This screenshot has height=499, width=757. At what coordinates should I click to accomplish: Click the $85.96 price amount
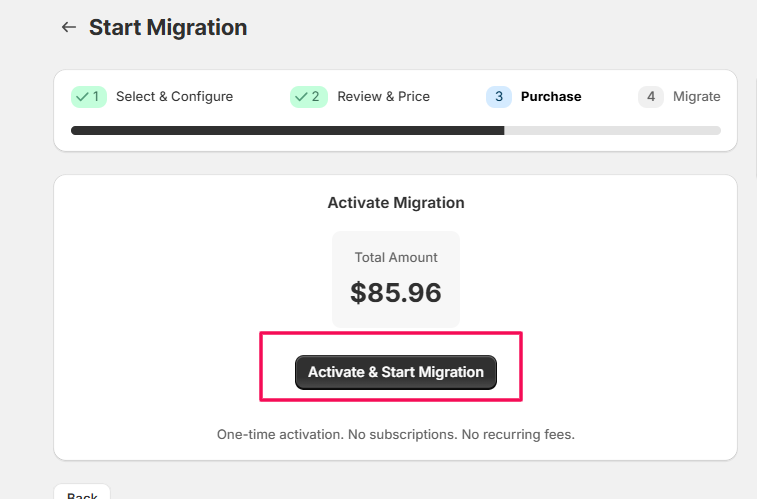[x=396, y=292]
